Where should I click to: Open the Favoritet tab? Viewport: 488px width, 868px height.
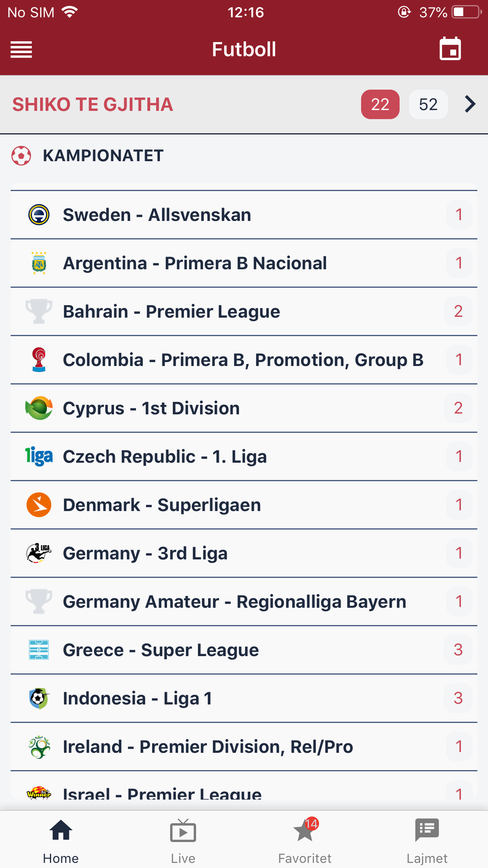click(x=305, y=840)
